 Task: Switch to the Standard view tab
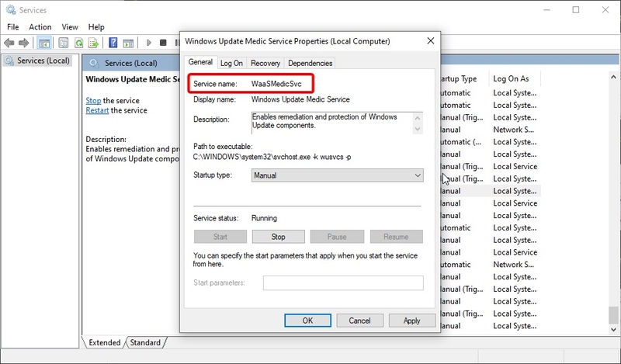pos(144,342)
